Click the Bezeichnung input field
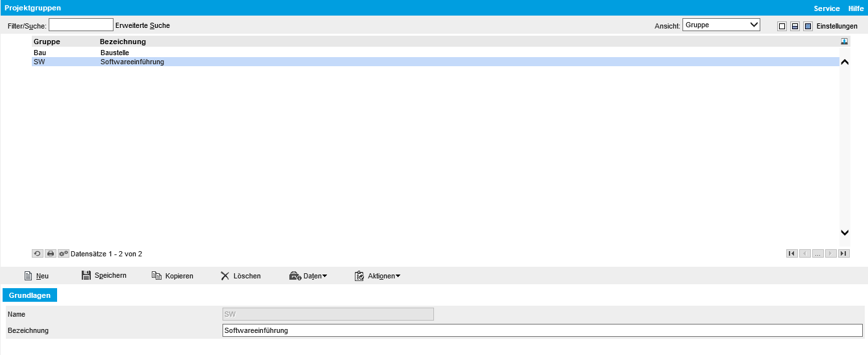Screen dimensions: 868x355 542,330
